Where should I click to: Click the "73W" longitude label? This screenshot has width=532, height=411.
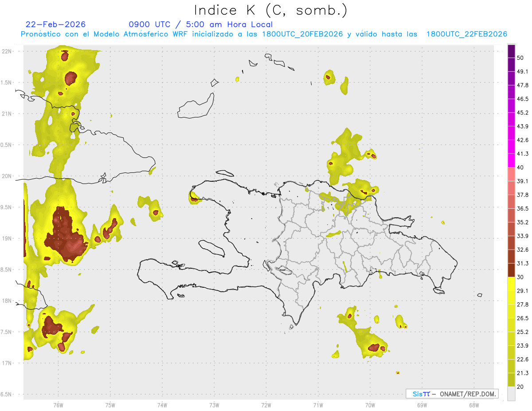click(214, 405)
